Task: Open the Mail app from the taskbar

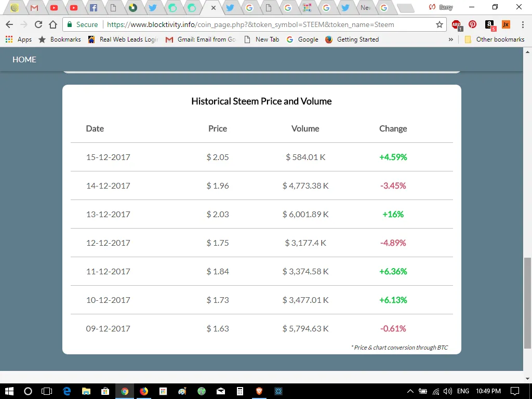Action: (x=220, y=391)
